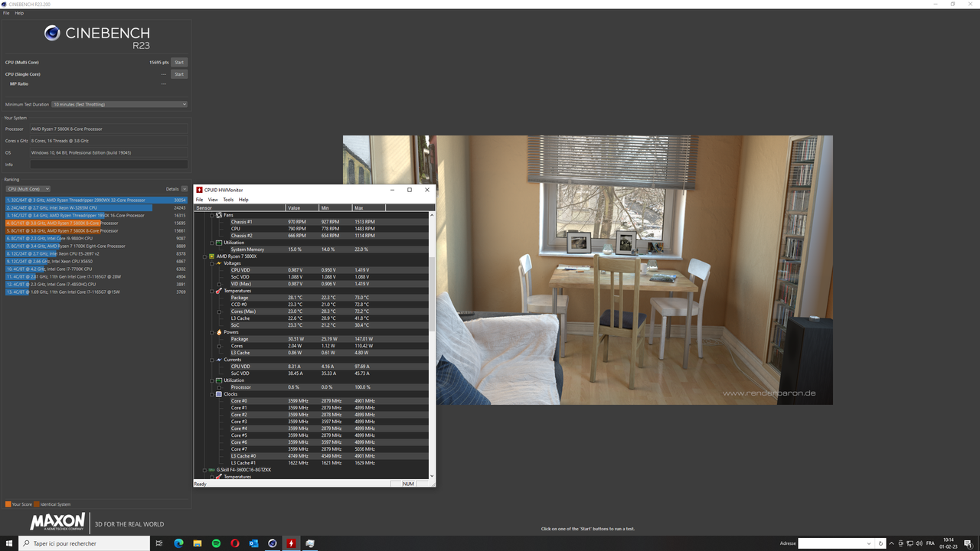Collapse the G.Skill F4-3600C16-8GTZKK node
This screenshot has width=980, height=551.
tap(204, 470)
